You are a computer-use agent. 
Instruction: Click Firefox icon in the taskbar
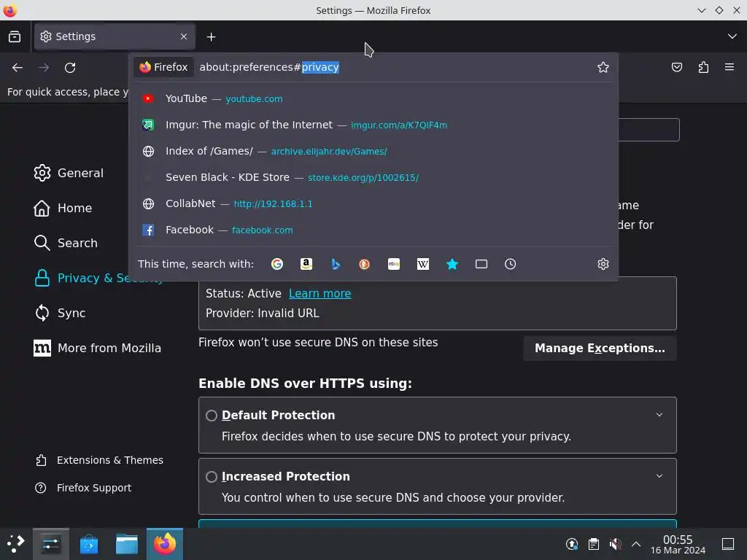click(165, 544)
